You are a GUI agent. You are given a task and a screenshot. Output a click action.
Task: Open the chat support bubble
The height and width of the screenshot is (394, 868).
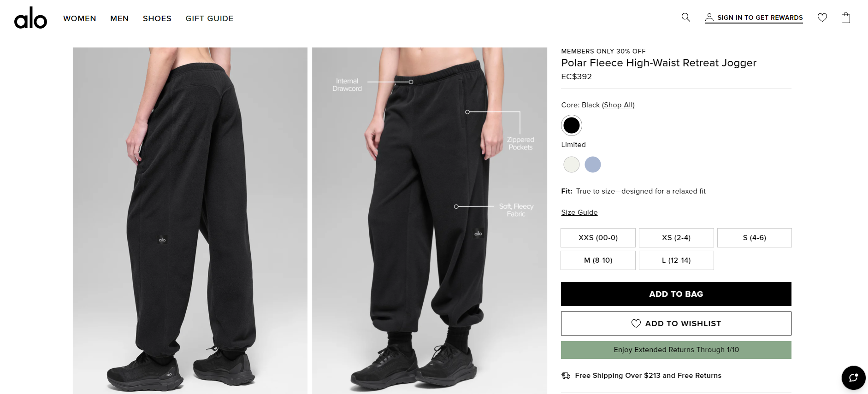[853, 378]
